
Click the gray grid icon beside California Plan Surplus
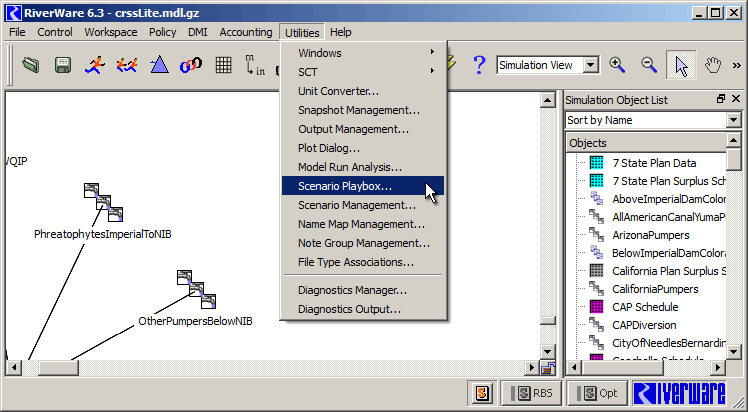[597, 271]
